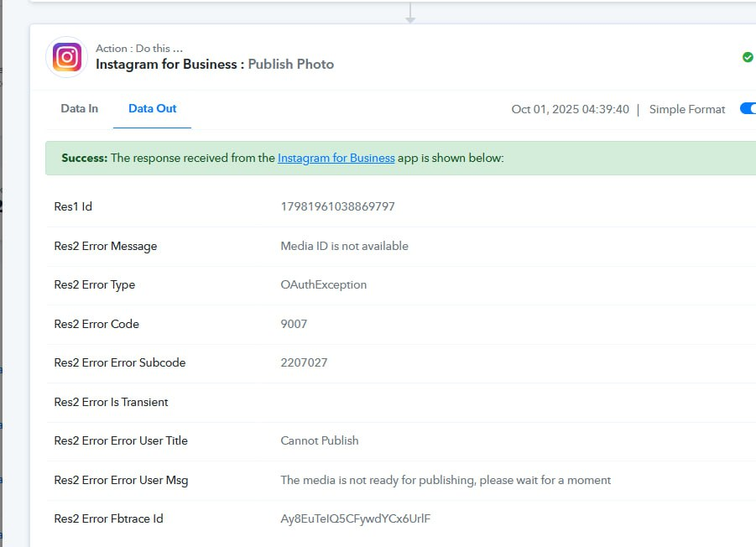The image size is (756, 547).
Task: Click the Fbtrace Id value
Action: pyautogui.click(x=355, y=518)
